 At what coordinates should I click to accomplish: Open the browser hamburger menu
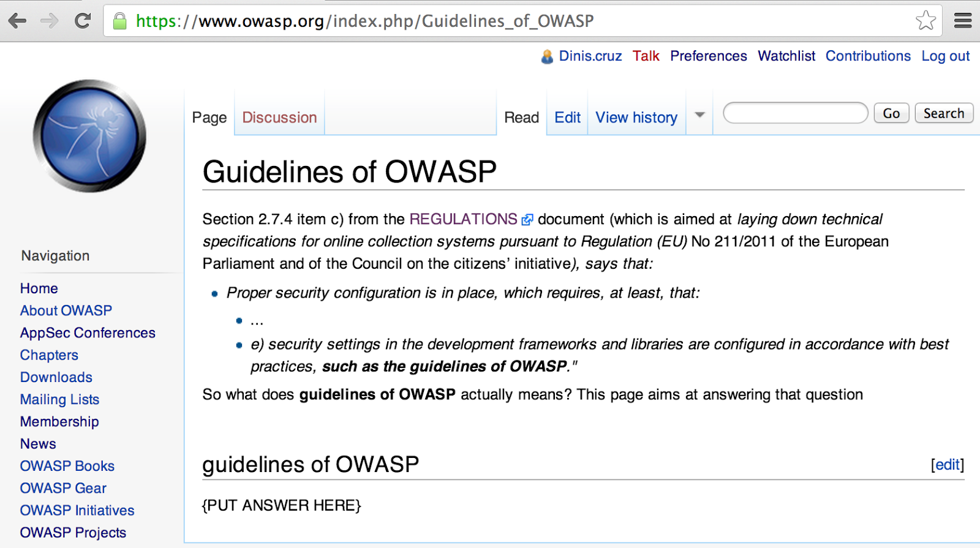tap(963, 21)
